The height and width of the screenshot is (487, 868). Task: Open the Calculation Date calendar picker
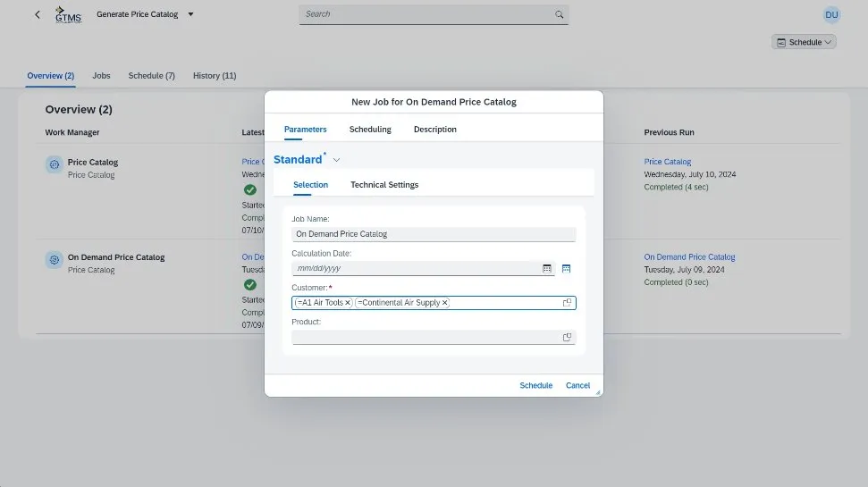(x=547, y=268)
